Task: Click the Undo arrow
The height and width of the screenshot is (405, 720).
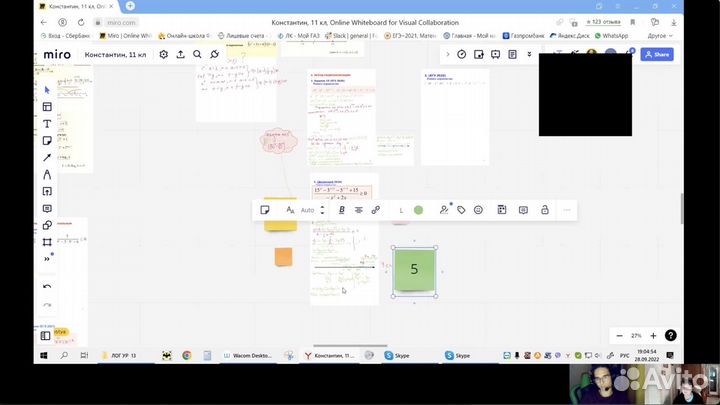Action: (x=47, y=287)
